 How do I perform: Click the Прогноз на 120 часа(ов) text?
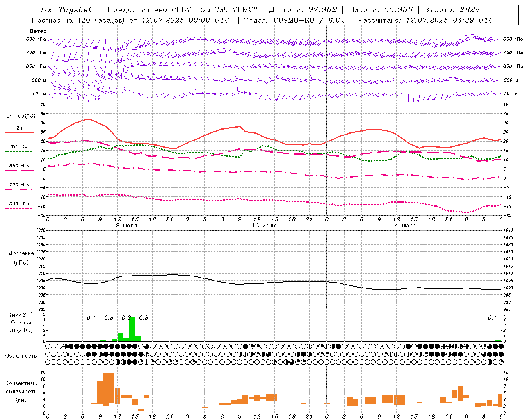(79, 20)
